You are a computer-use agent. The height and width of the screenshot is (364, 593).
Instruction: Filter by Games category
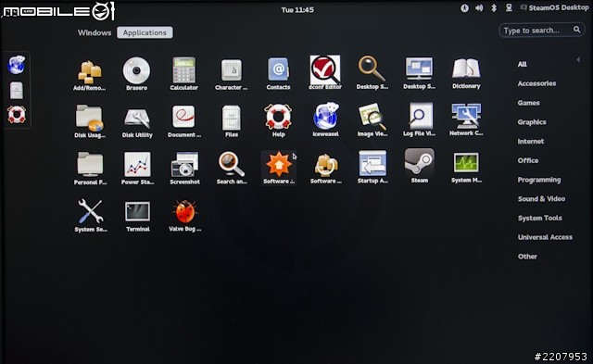tap(528, 103)
